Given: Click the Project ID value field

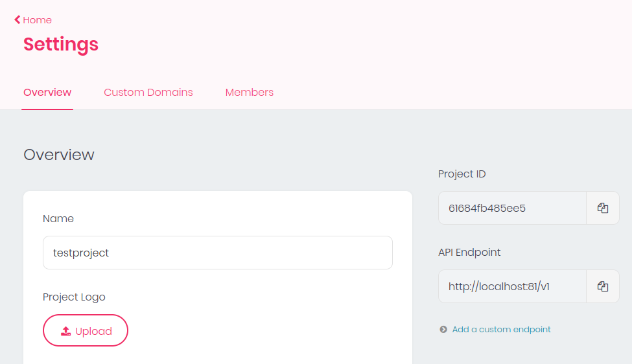Looking at the screenshot, I should [512, 208].
